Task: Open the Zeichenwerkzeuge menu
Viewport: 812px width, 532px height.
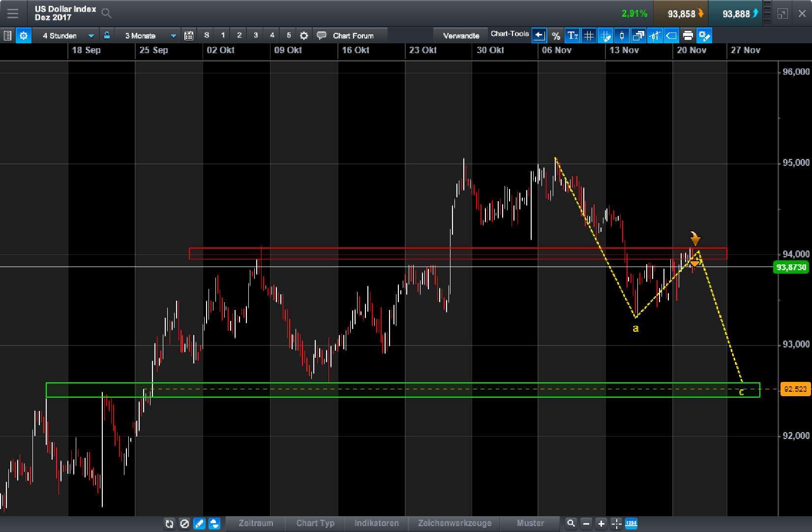Action: [x=454, y=523]
